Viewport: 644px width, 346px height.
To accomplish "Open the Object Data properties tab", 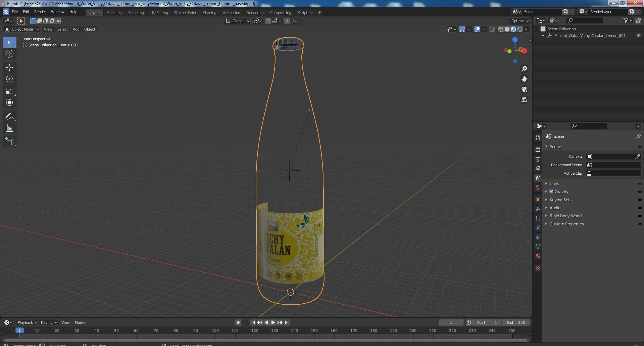I will (x=538, y=247).
